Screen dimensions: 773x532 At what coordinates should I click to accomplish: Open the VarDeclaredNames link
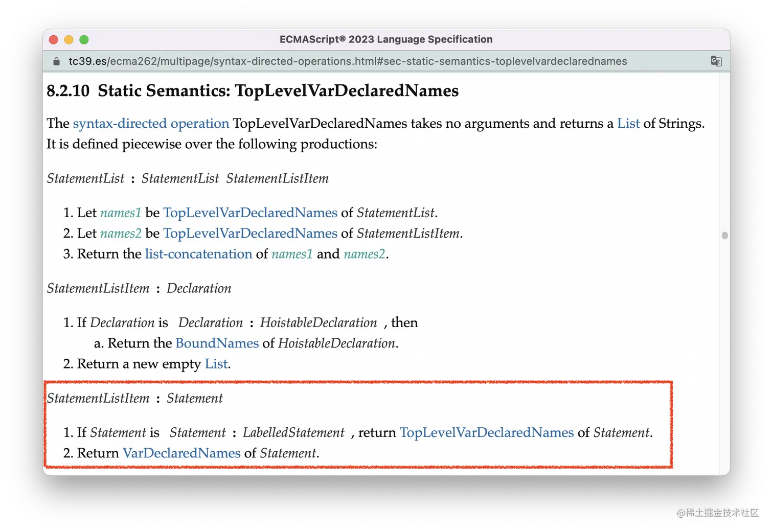coord(181,453)
